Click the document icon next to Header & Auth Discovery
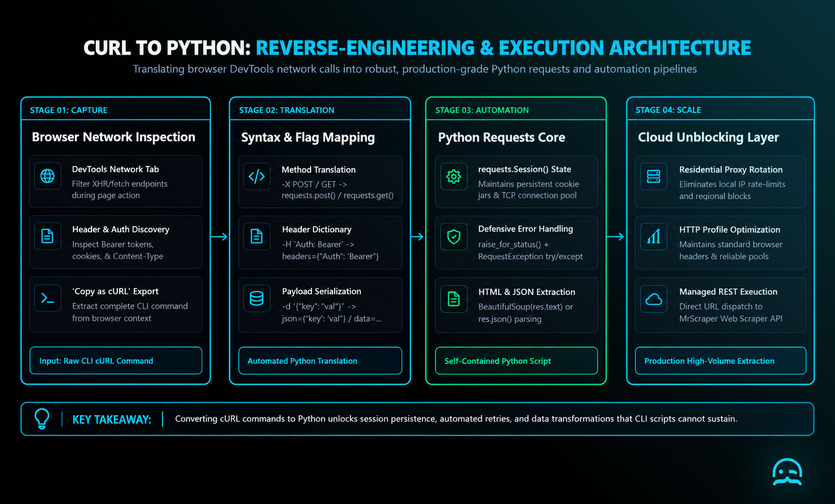Viewport: 835px width, 504px height. pos(47,236)
